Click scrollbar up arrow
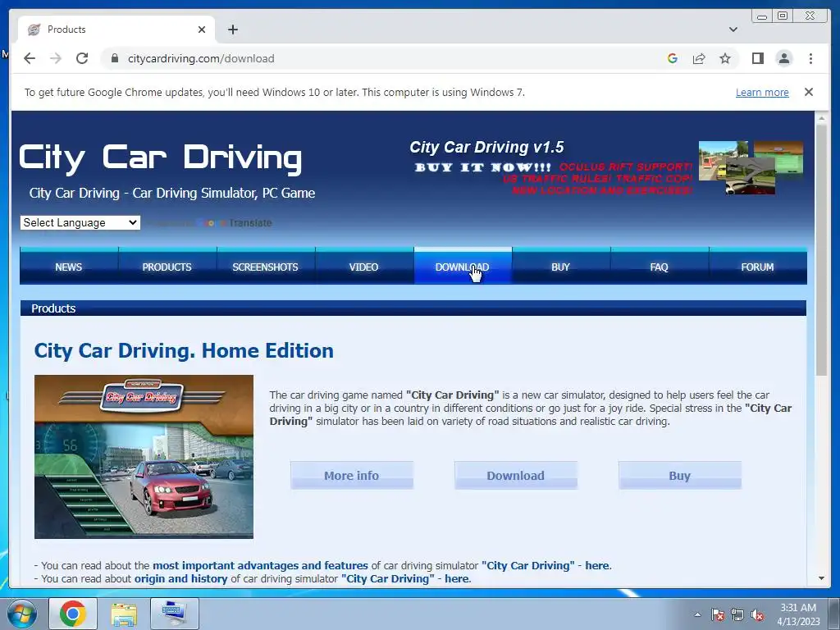 [x=821, y=117]
